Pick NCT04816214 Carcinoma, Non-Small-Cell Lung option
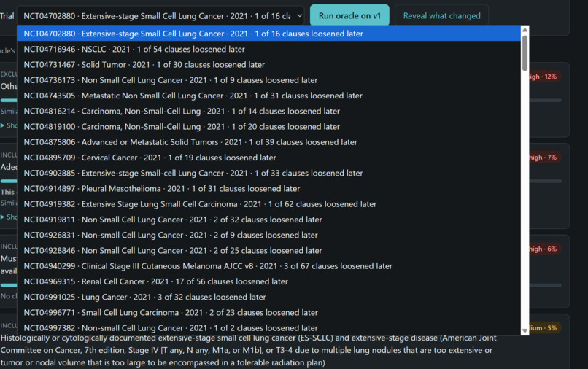Image resolution: width=588 pixels, height=369 pixels. click(x=269, y=111)
